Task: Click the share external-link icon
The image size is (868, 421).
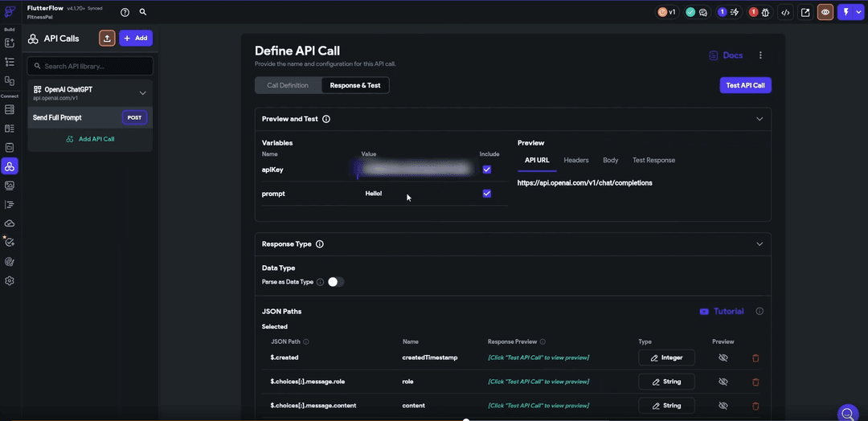Action: [x=806, y=12]
